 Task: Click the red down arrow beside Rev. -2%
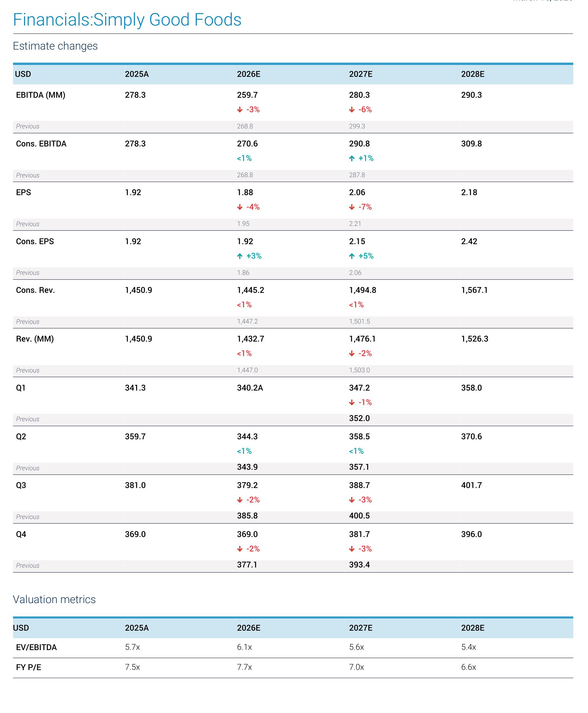(352, 353)
